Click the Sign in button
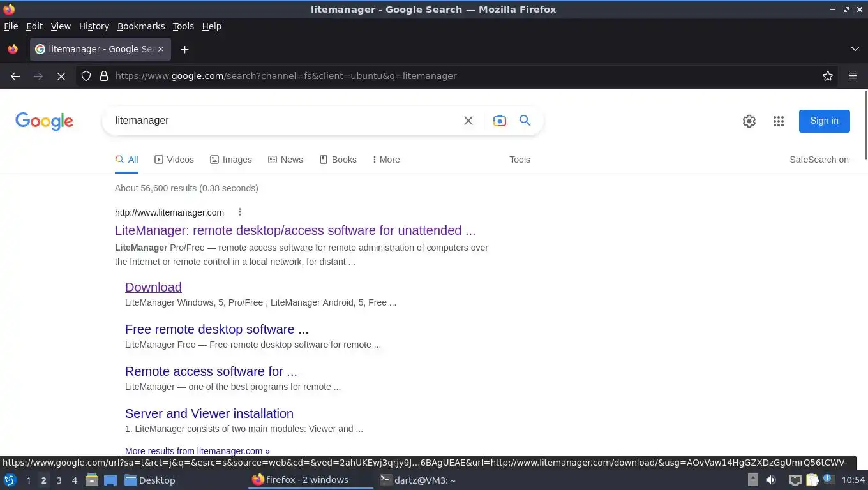The width and height of the screenshot is (868, 490). (x=824, y=121)
